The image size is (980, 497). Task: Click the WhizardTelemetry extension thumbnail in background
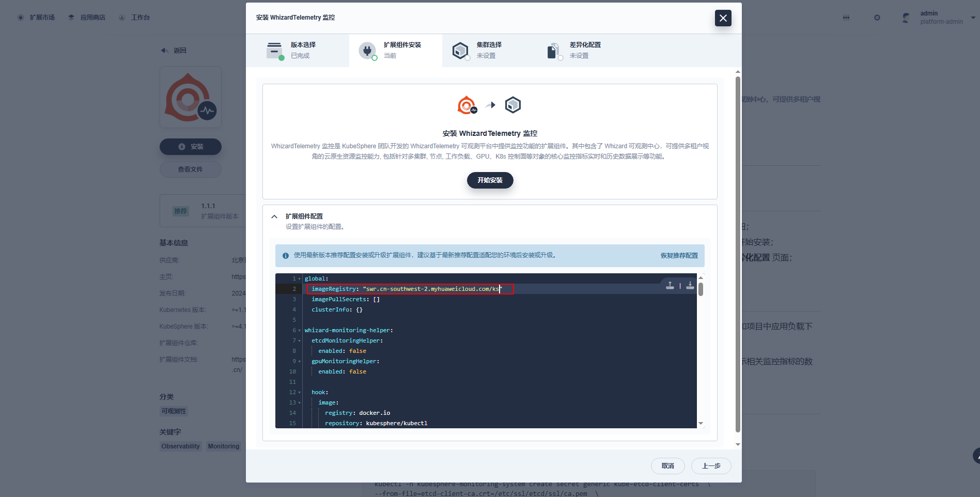click(x=190, y=97)
